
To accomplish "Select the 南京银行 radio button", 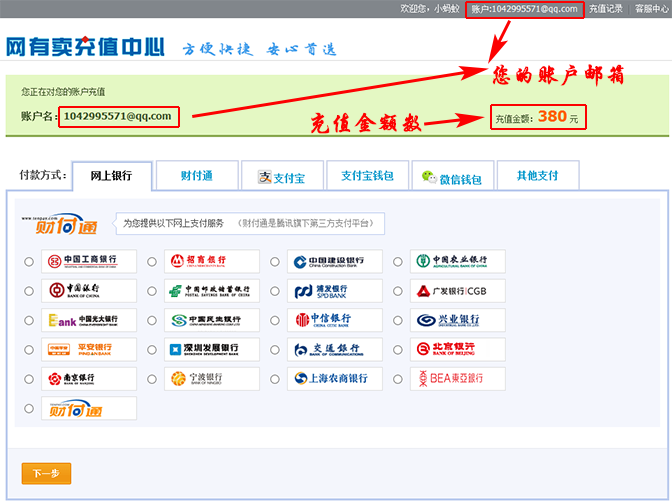I will (29, 379).
